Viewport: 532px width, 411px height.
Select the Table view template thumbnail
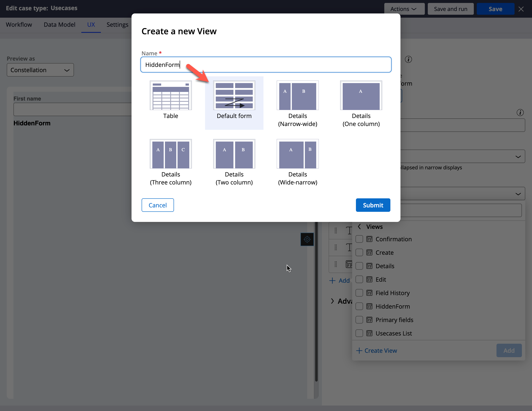click(171, 95)
